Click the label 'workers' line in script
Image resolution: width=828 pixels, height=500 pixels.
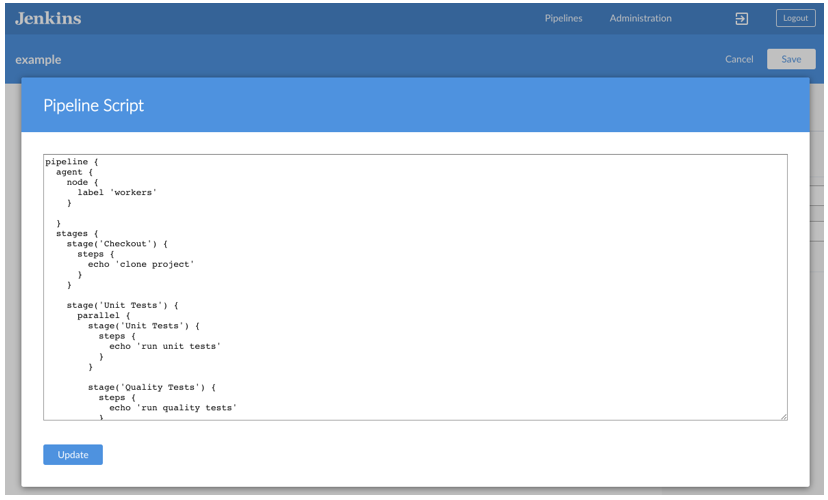click(117, 192)
